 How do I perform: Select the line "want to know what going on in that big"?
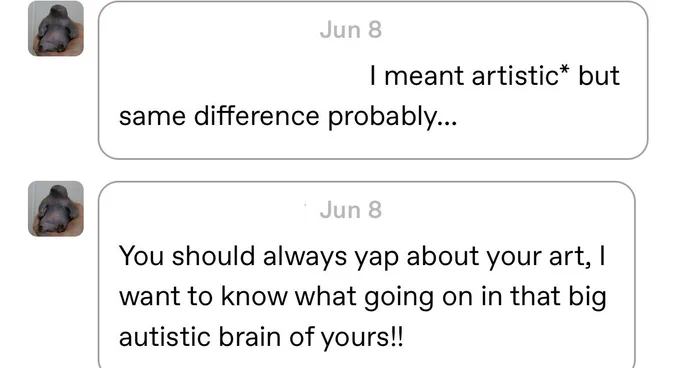tap(363, 297)
